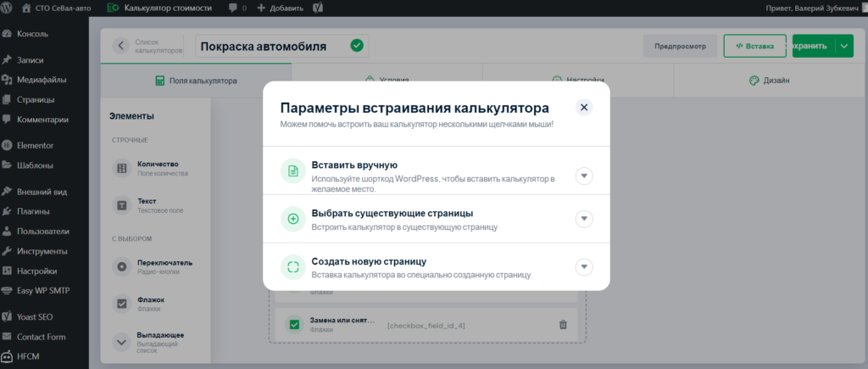The height and width of the screenshot is (369, 868).
Task: Click the Yoast SEO sidebar icon
Action: coord(7,317)
